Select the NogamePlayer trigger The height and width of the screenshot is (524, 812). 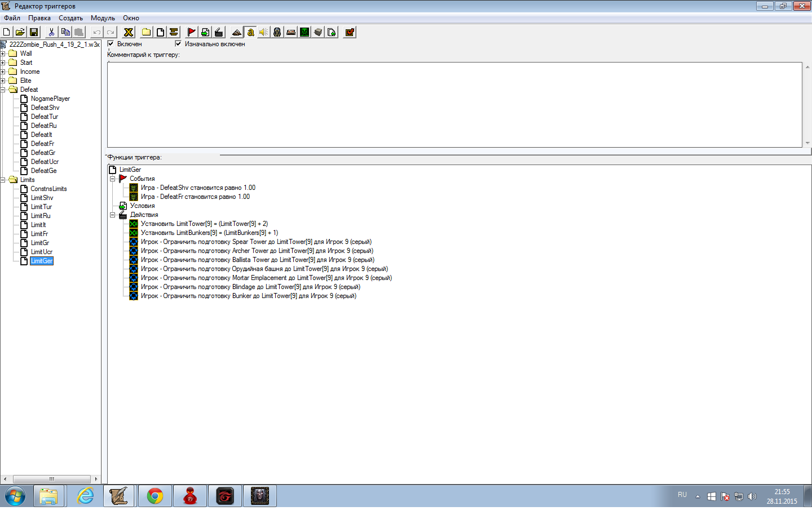point(50,99)
